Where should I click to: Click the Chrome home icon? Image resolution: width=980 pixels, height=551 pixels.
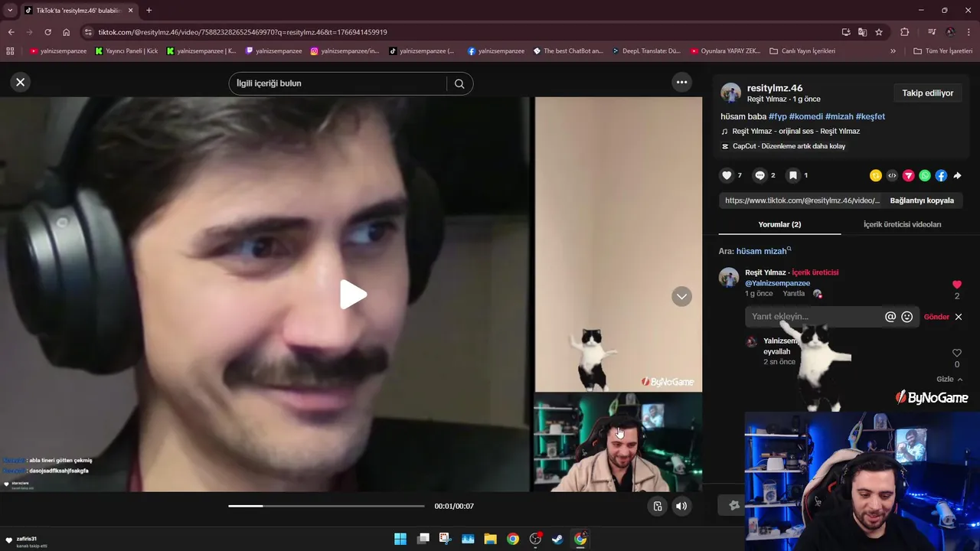tap(66, 32)
